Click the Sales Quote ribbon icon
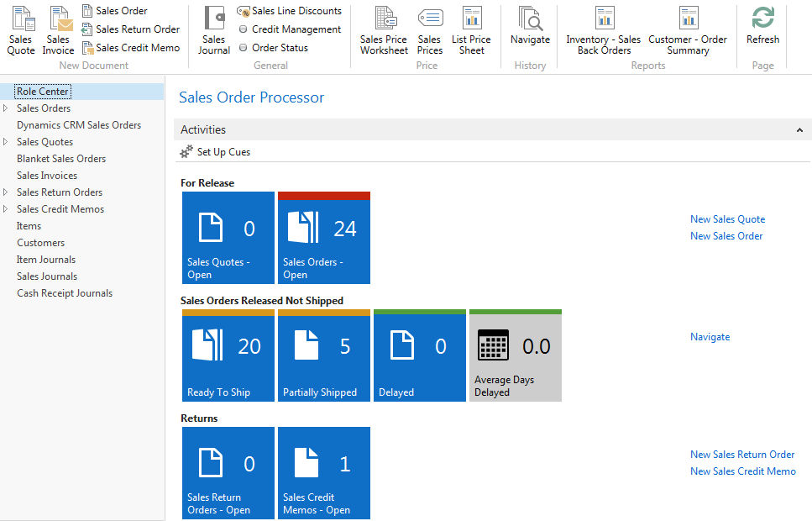Screen dimensions: 812x521 pos(21,20)
